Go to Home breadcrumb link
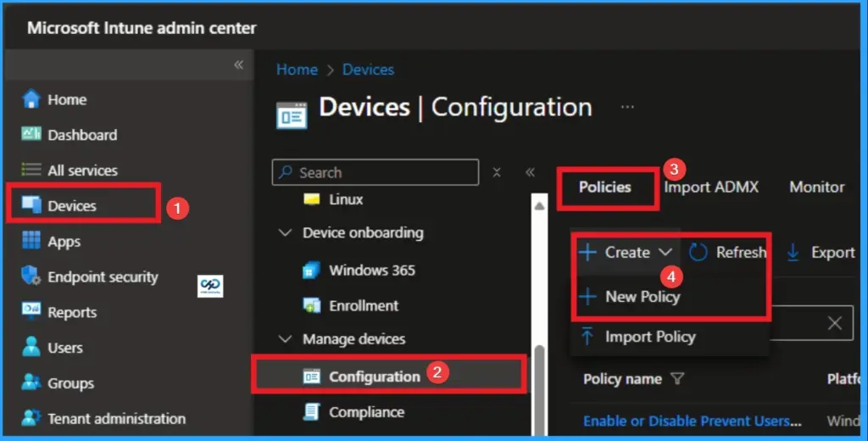Image resolution: width=868 pixels, height=441 pixels. point(297,70)
